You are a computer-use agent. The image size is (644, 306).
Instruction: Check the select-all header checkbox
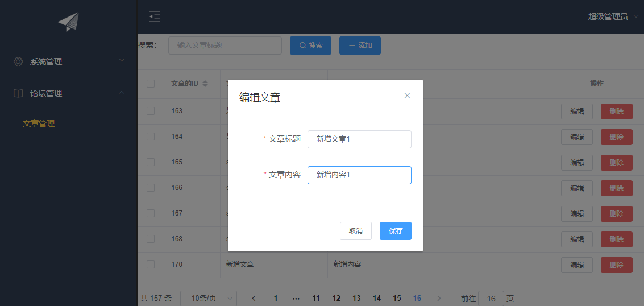coord(151,84)
